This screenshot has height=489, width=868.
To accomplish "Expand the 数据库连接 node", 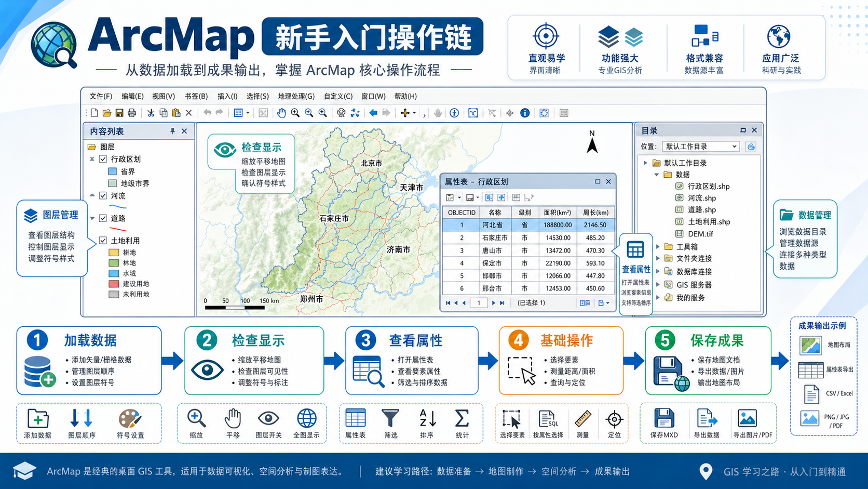I will pyautogui.click(x=657, y=271).
